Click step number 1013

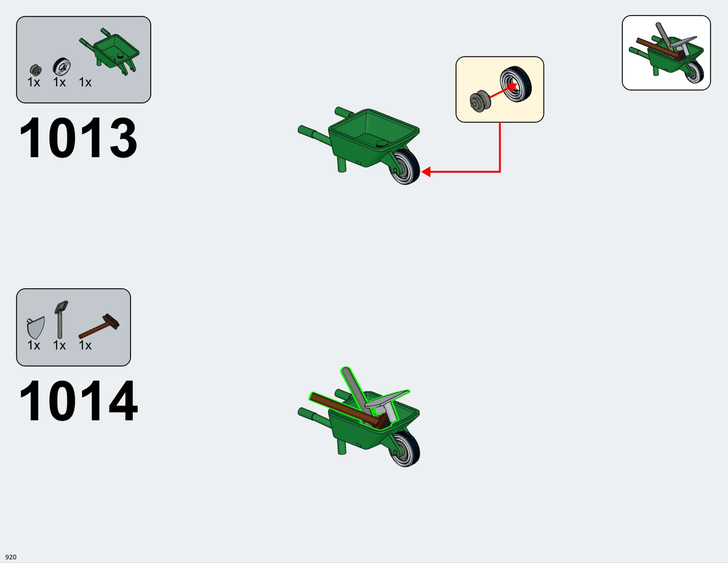click(x=78, y=137)
